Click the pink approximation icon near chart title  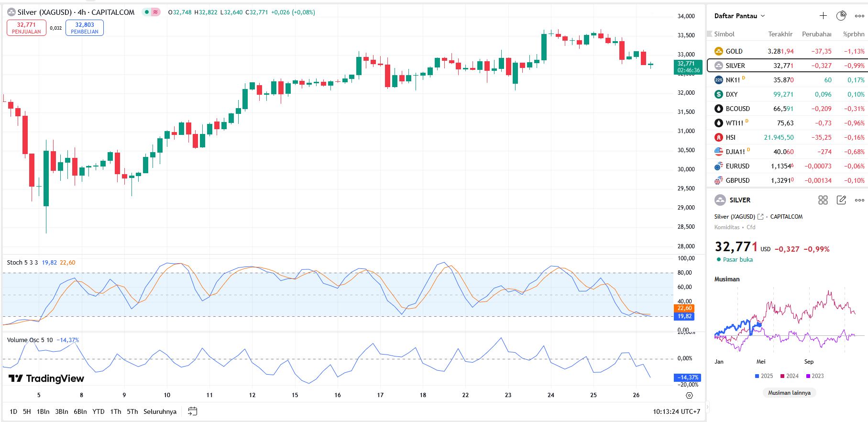[155, 12]
